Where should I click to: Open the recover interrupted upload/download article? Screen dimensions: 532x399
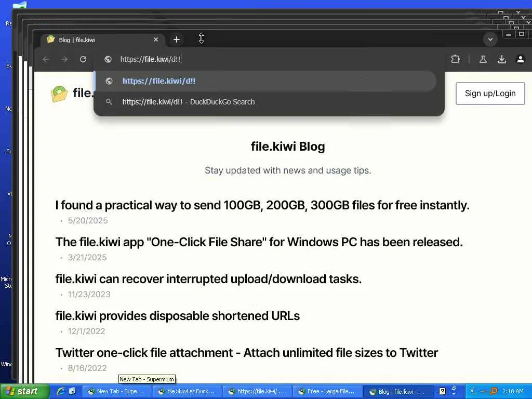coord(208,279)
